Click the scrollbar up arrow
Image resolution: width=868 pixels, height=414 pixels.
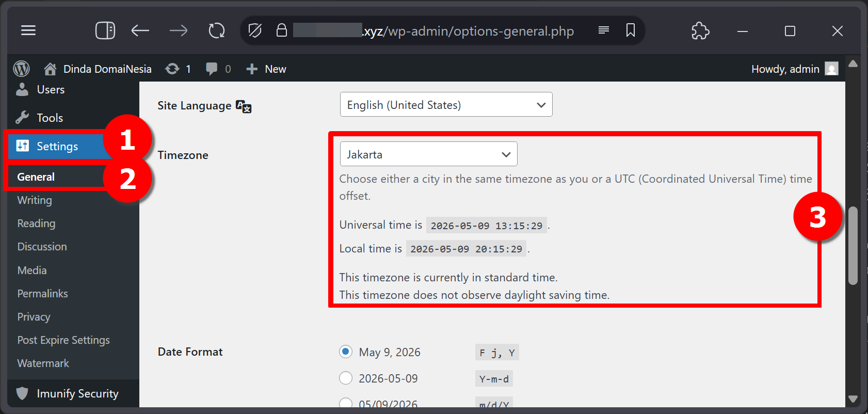853,63
